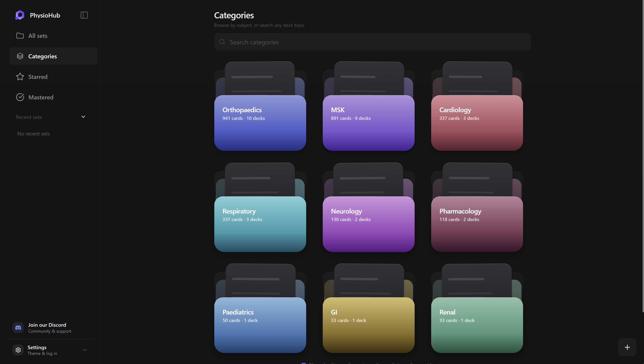644x364 pixels.
Task: Open the All sets section
Action: 53,36
